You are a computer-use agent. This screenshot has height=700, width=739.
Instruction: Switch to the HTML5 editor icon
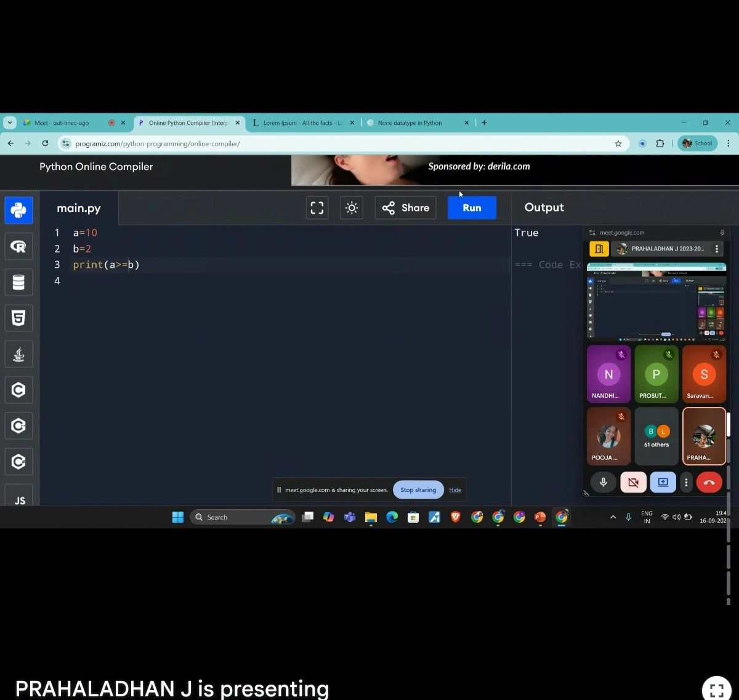18,318
